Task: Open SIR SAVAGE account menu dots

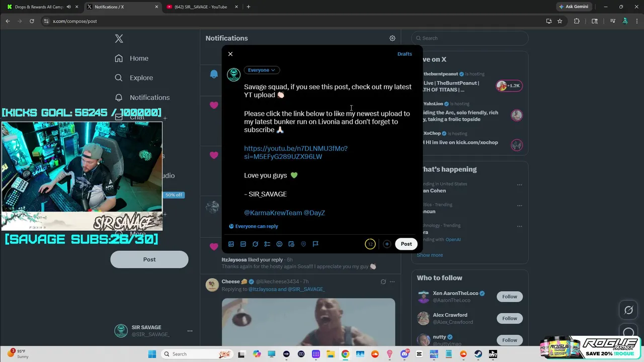Action: (190, 331)
